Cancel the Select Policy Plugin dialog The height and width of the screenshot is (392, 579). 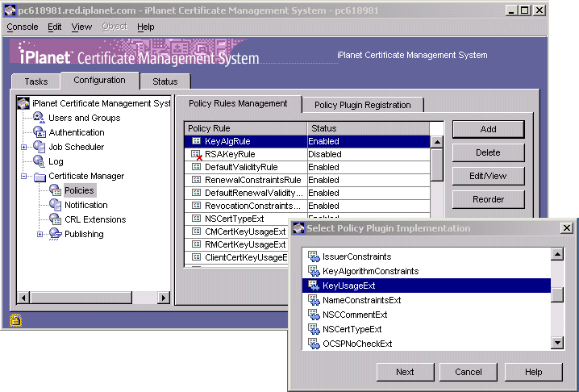coord(469,372)
